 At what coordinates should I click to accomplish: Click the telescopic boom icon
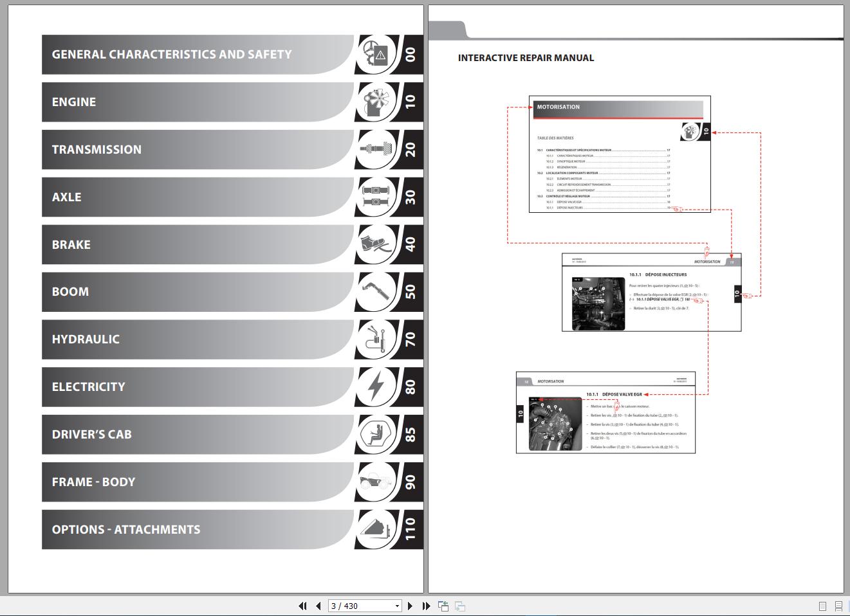[376, 292]
